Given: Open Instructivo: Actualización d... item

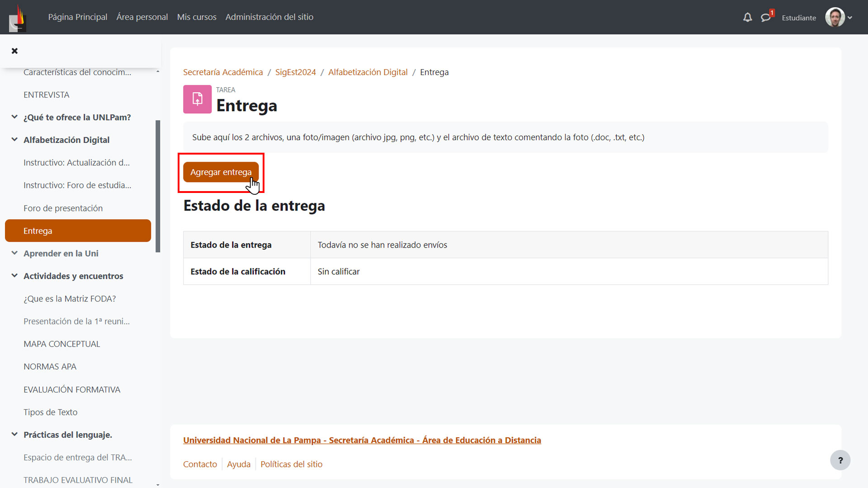Looking at the screenshot, I should (x=76, y=163).
